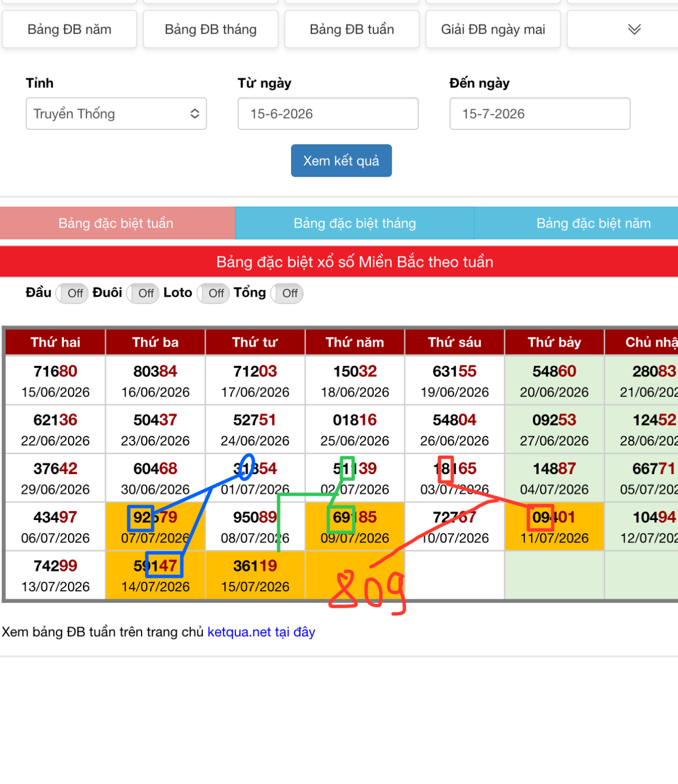
Task: Toggle the Đuôi Off switch
Action: (143, 294)
